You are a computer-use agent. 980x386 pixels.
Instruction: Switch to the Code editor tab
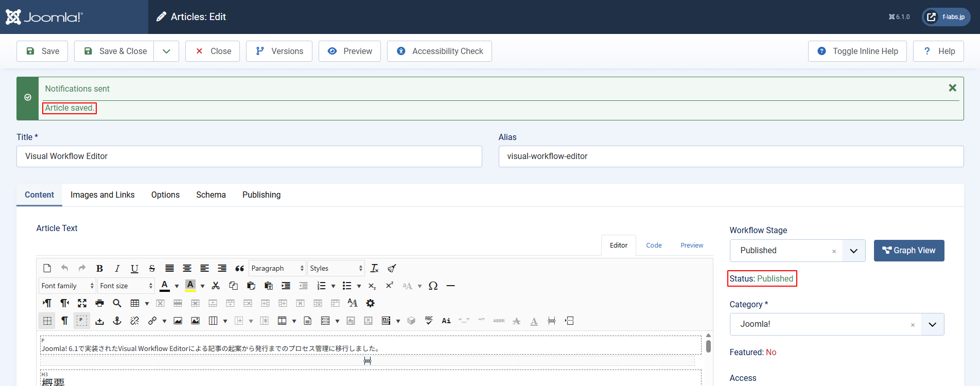coord(654,245)
